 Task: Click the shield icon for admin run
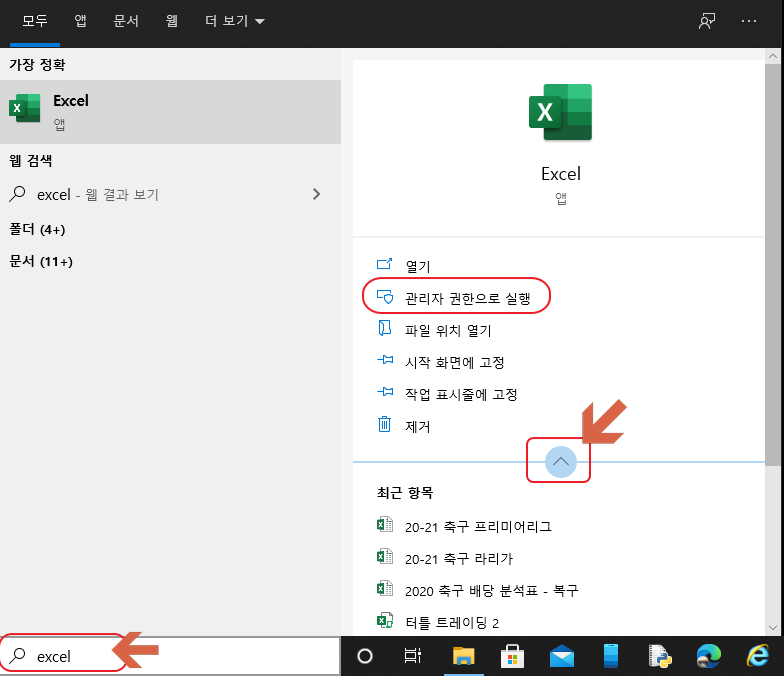click(385, 296)
